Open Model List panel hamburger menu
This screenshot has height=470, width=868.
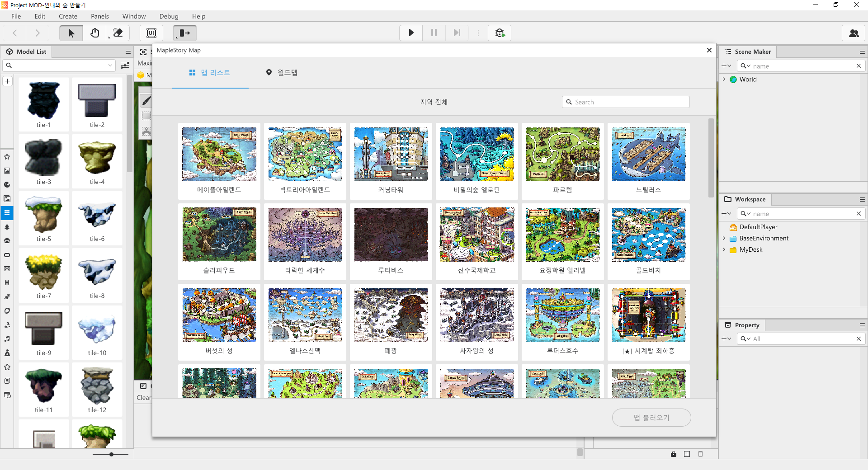pyautogui.click(x=128, y=52)
